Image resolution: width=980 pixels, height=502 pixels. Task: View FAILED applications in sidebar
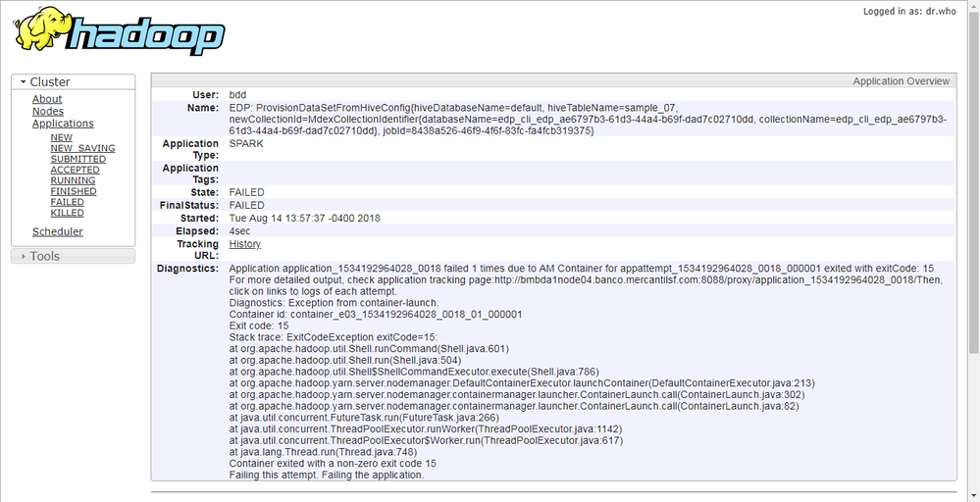(x=67, y=202)
